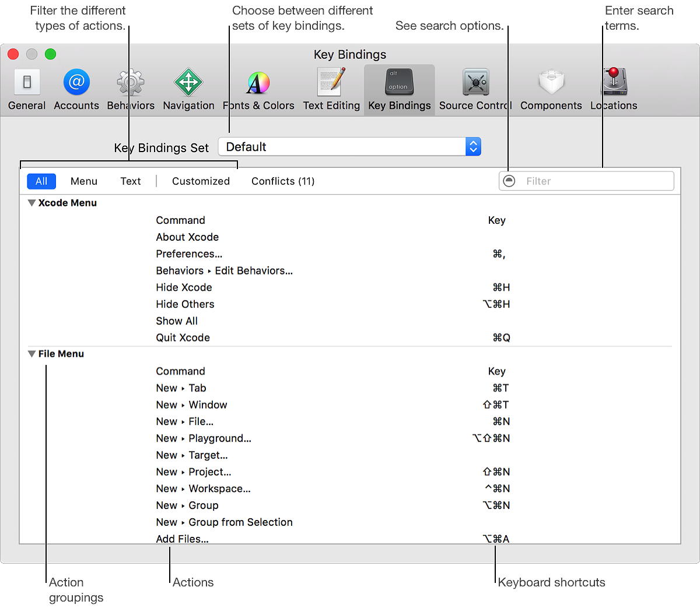Image resolution: width=700 pixels, height=608 pixels.
Task: Click the Filter search field
Action: (x=586, y=181)
